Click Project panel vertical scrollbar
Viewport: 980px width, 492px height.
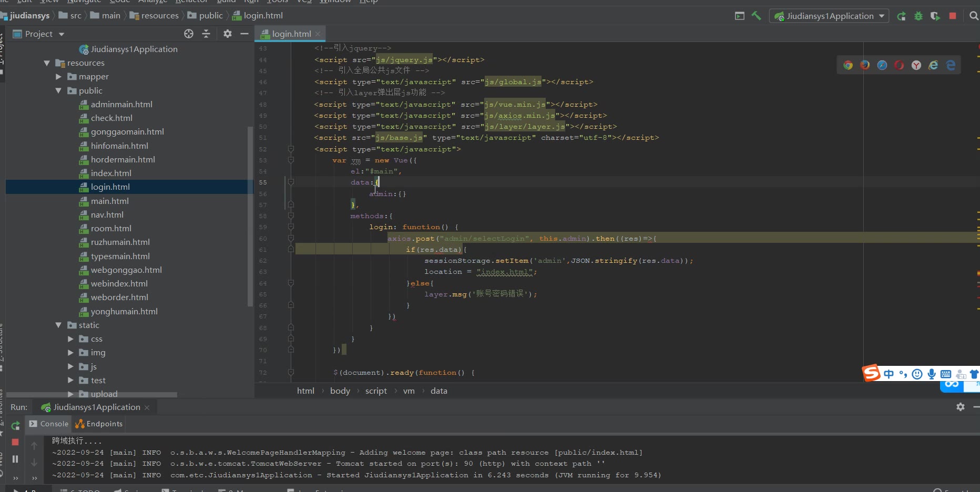point(250,216)
